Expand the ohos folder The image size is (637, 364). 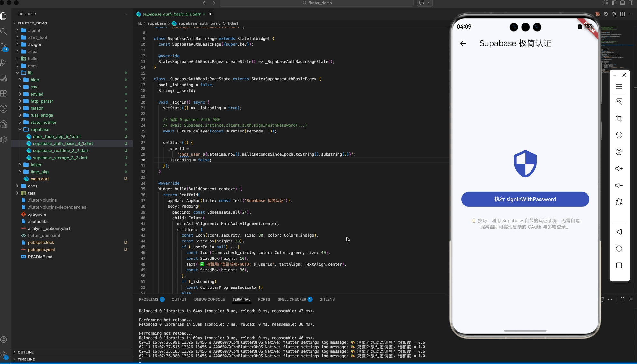coord(17,186)
